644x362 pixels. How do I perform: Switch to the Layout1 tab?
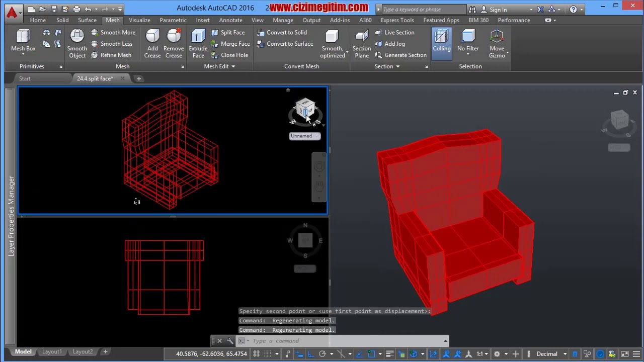[52, 352]
